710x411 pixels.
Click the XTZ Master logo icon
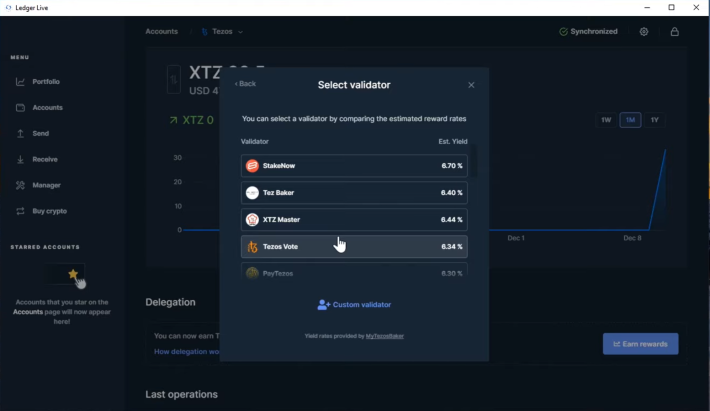pos(252,220)
